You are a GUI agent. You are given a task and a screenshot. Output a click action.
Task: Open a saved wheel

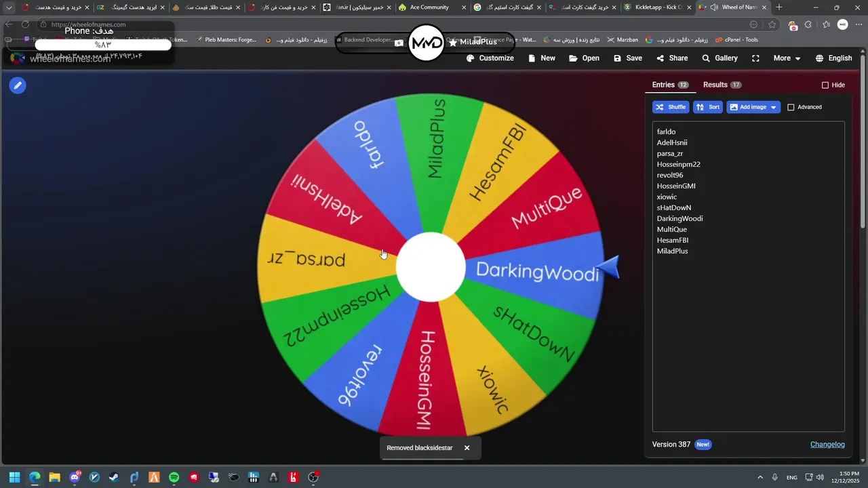[x=584, y=58]
